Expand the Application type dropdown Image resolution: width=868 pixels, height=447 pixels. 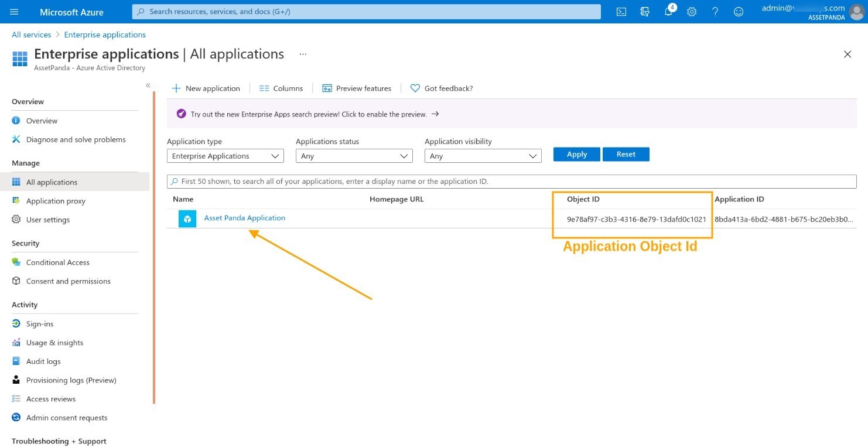(x=225, y=156)
